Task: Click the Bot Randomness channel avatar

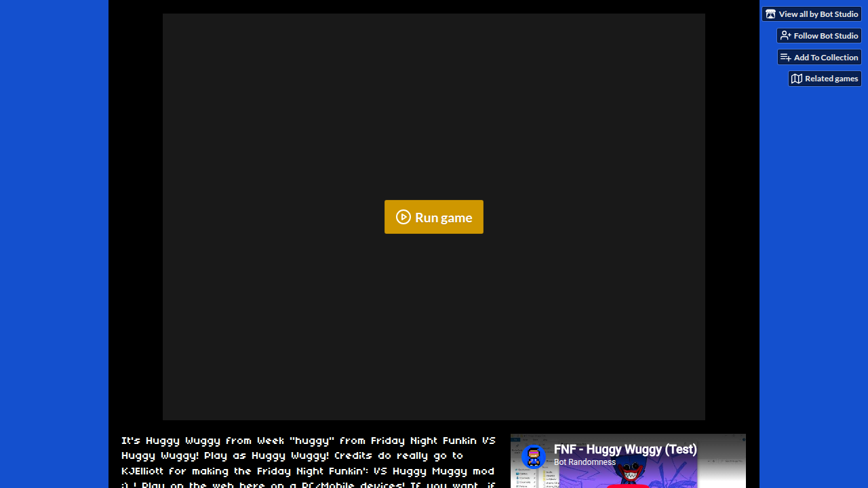Action: [x=534, y=457]
